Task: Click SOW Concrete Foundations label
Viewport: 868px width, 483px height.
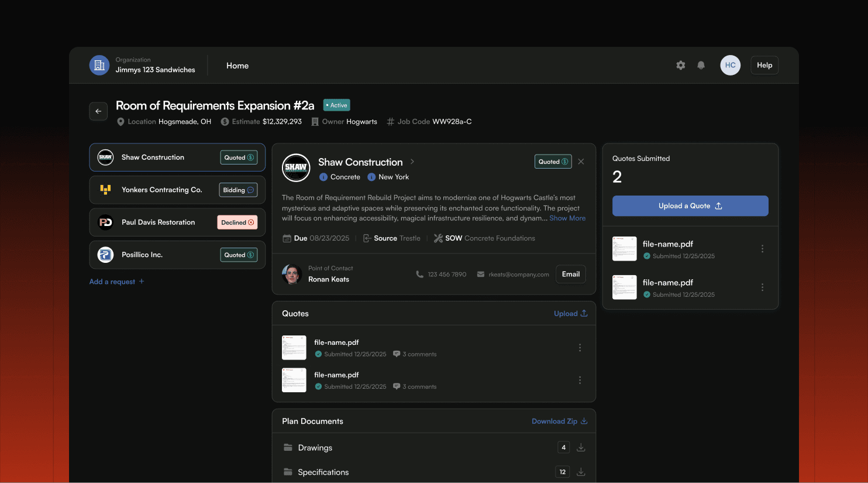Action: coord(484,238)
